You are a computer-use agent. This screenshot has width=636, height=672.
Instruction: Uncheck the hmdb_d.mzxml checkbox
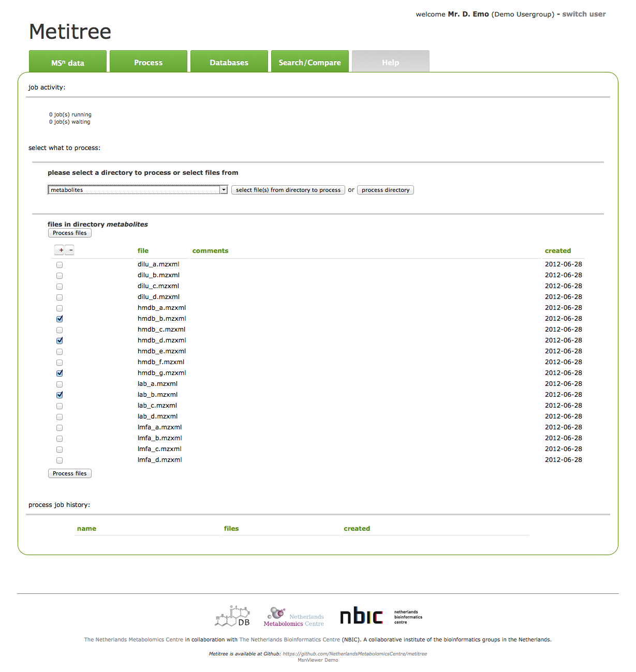coord(60,341)
